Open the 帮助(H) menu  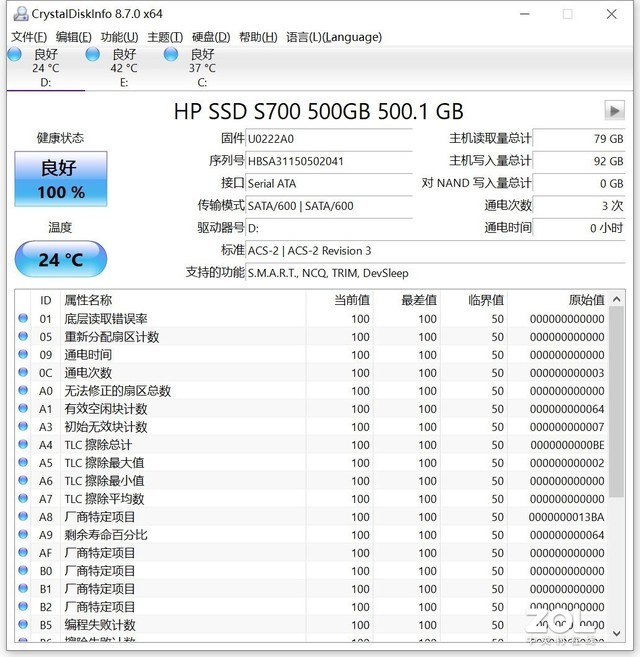tap(258, 37)
